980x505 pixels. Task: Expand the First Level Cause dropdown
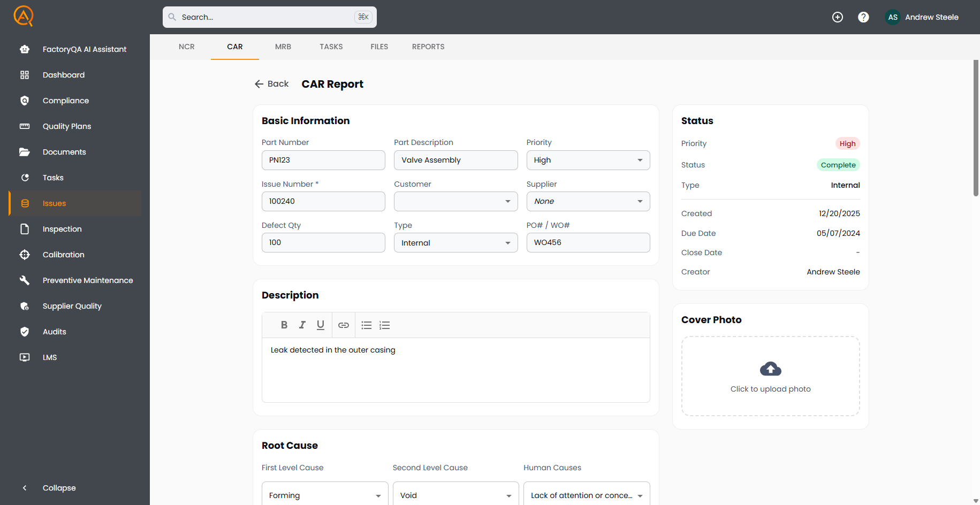(324, 495)
